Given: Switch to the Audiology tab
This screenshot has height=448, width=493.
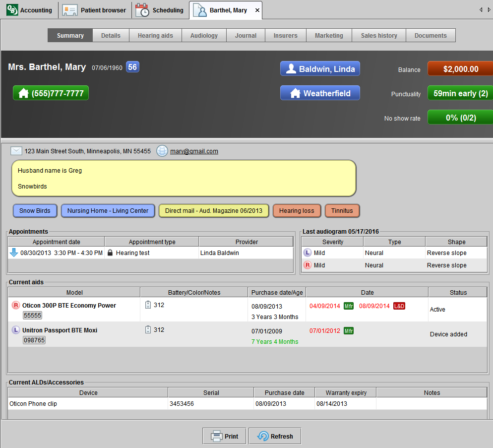Looking at the screenshot, I should (x=204, y=36).
